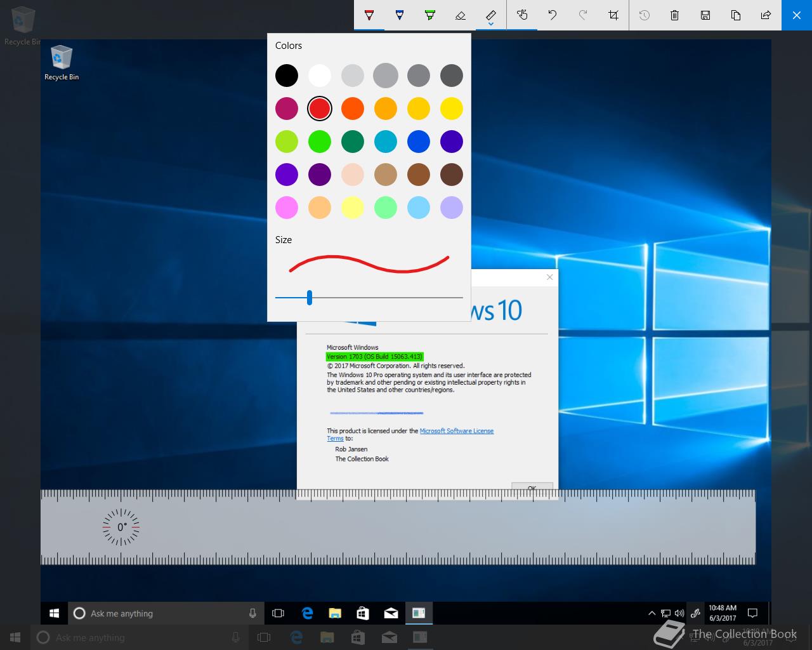
Task: Choose the royal blue color swatch
Action: pos(419,142)
